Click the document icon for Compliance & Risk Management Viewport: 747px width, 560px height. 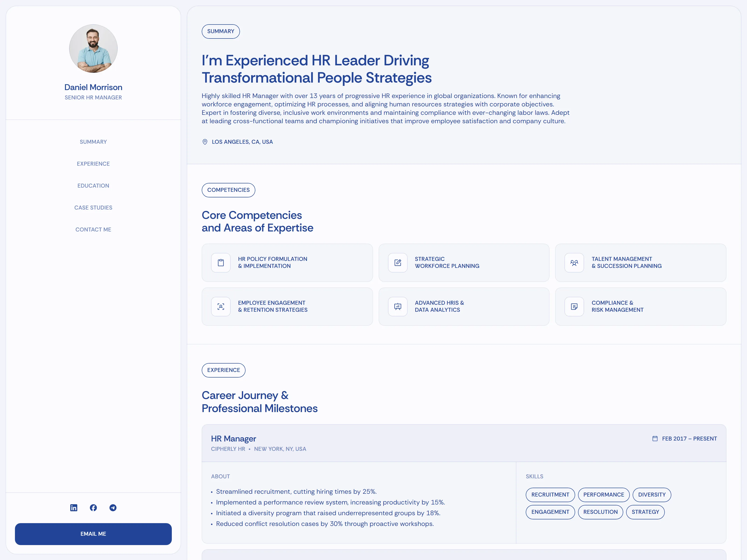tap(574, 307)
